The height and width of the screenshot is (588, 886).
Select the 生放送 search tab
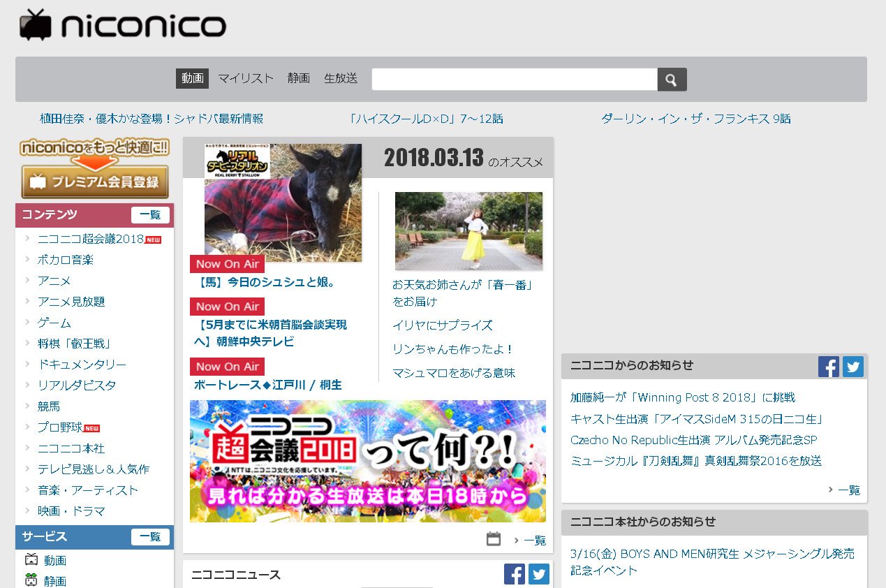(x=341, y=78)
